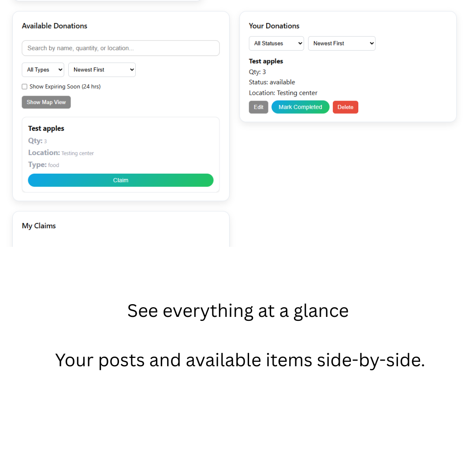Claim the Test apples donation

(120, 180)
